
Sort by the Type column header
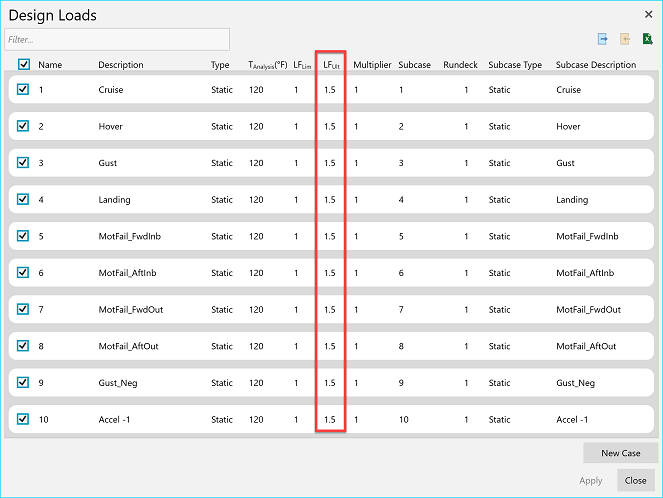[220, 65]
